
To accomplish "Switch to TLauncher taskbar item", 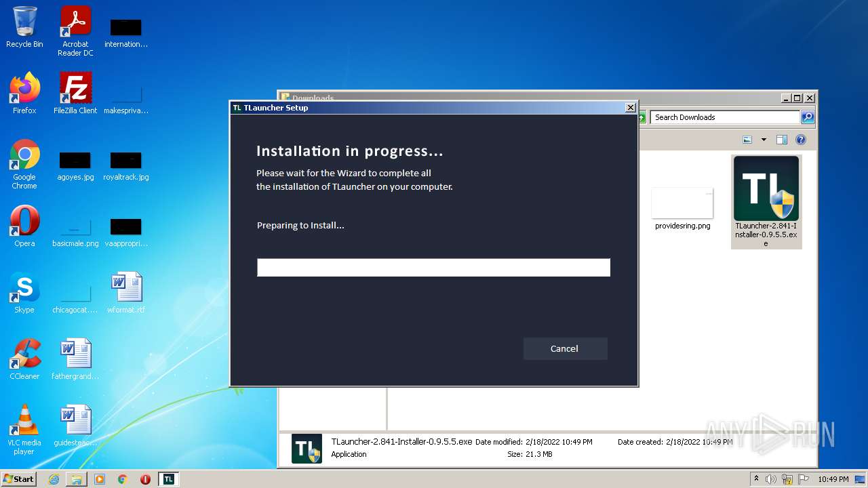I will pyautogui.click(x=169, y=479).
